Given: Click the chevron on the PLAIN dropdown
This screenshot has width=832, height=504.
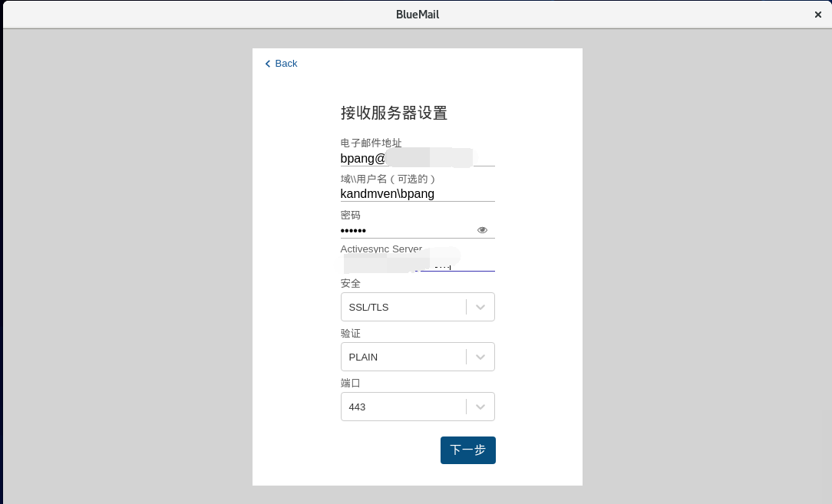Looking at the screenshot, I should 480,357.
